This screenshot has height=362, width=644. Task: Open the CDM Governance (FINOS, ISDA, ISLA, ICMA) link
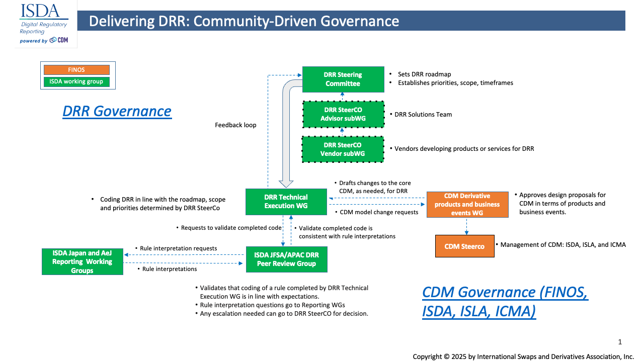click(505, 302)
